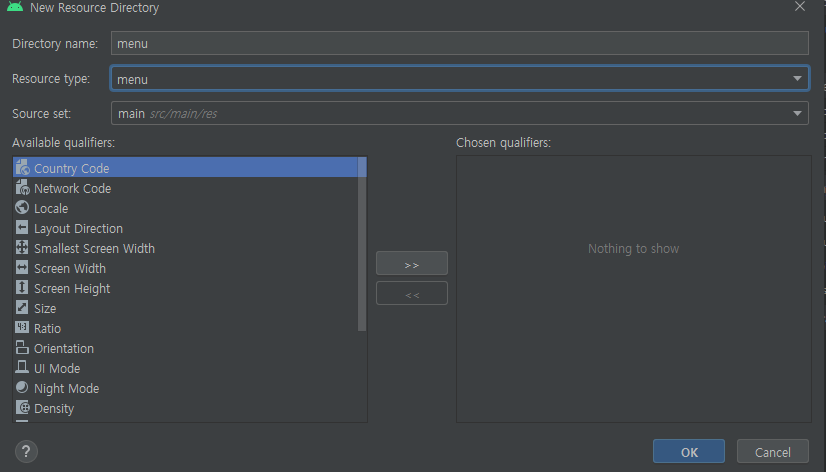Select Screen Width qualifier

pos(185,268)
